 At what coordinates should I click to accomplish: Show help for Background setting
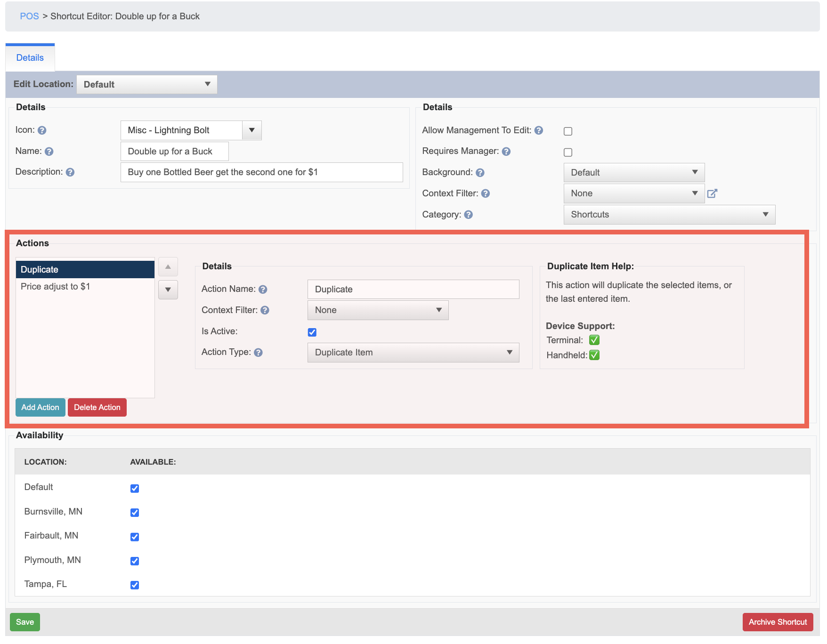(x=480, y=173)
